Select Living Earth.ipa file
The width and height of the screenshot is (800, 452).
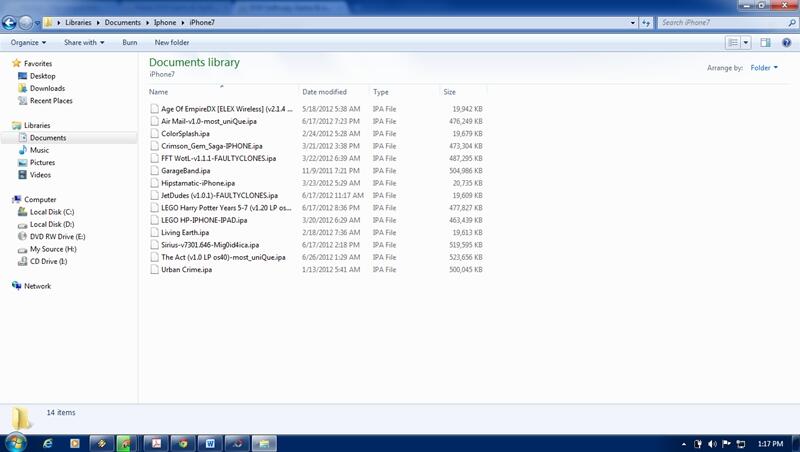tap(185, 233)
